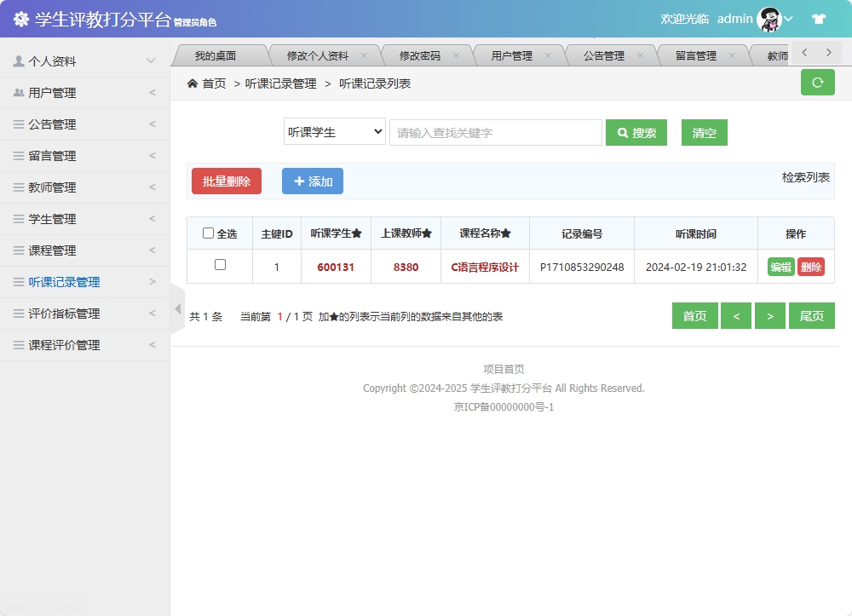Click the person icon beside 个人资料
This screenshot has height=616, width=852.
point(20,60)
